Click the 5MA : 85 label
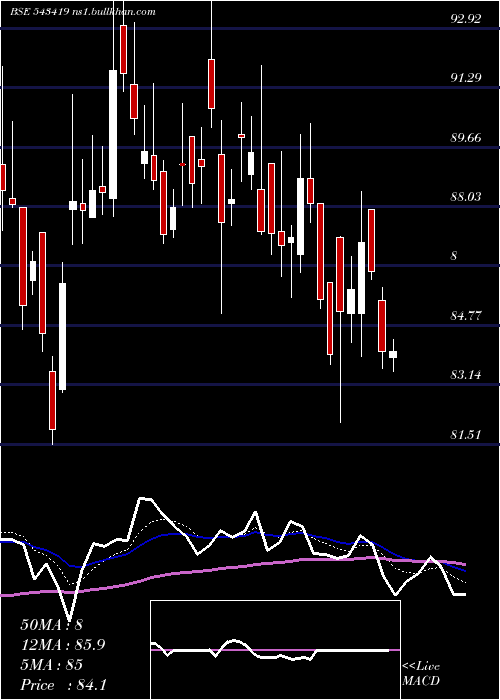This screenshot has height=700, width=500. pyautogui.click(x=52, y=665)
